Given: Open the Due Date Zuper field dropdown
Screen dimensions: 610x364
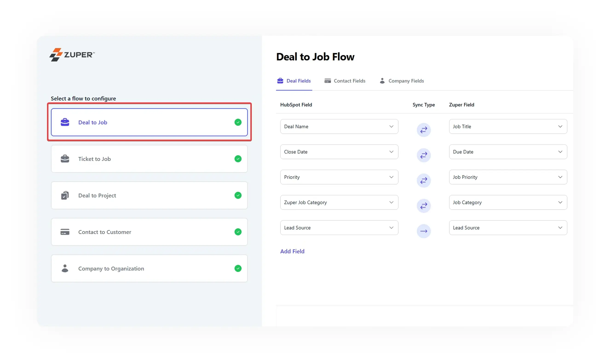Looking at the screenshot, I should tap(508, 152).
